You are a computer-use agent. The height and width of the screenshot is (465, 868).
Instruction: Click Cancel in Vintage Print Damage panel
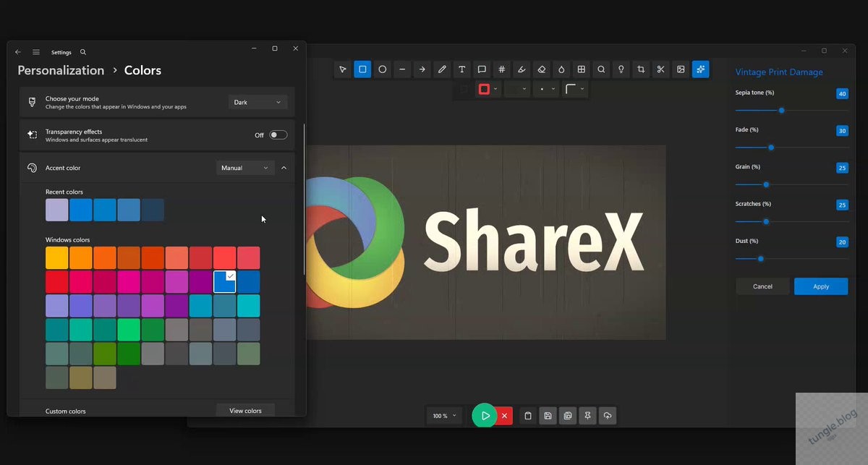762,286
